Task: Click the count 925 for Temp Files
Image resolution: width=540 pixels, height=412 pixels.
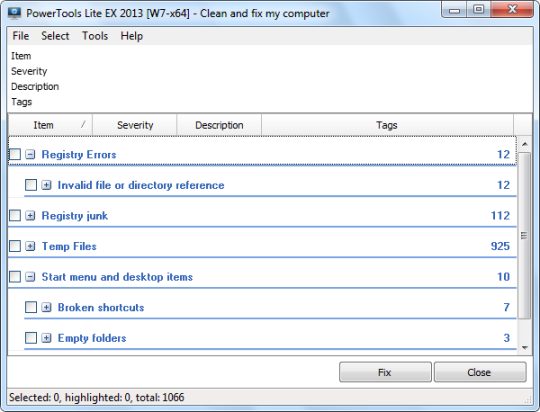Action: click(500, 246)
